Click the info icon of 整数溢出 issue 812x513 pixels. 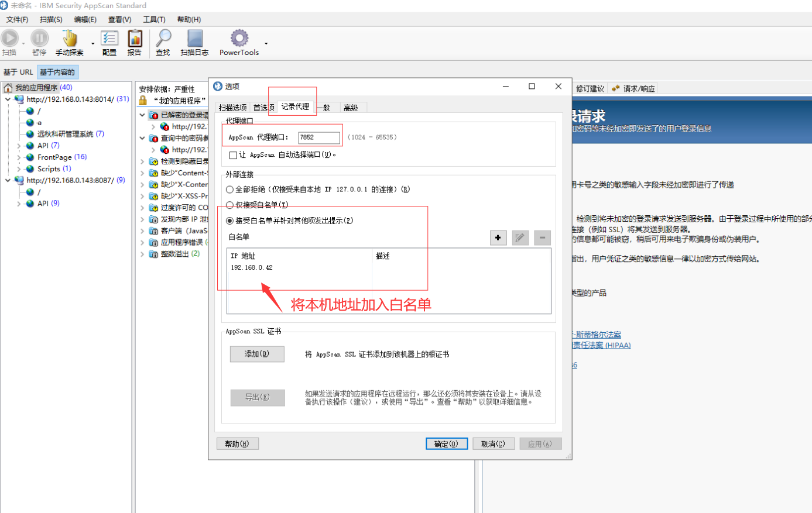[153, 254]
